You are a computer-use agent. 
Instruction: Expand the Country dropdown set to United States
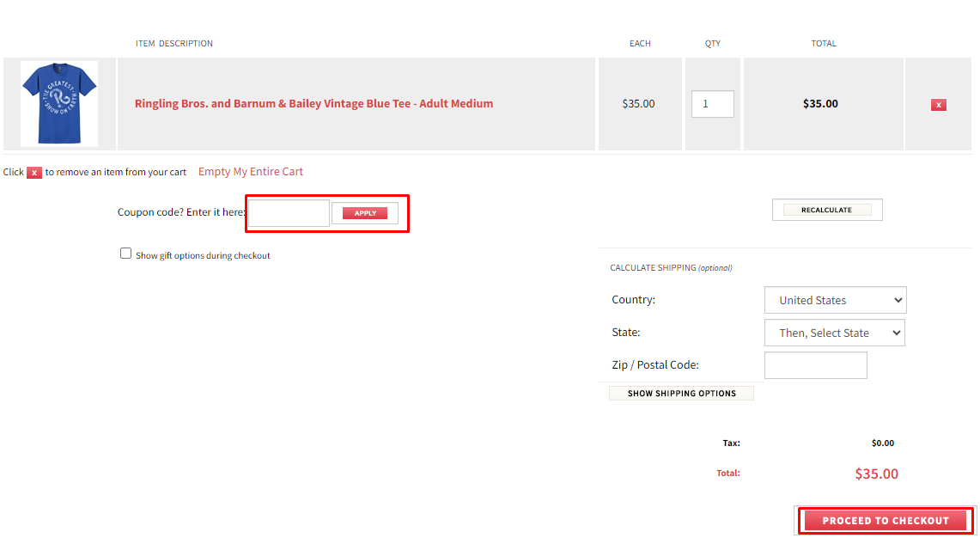click(x=835, y=300)
